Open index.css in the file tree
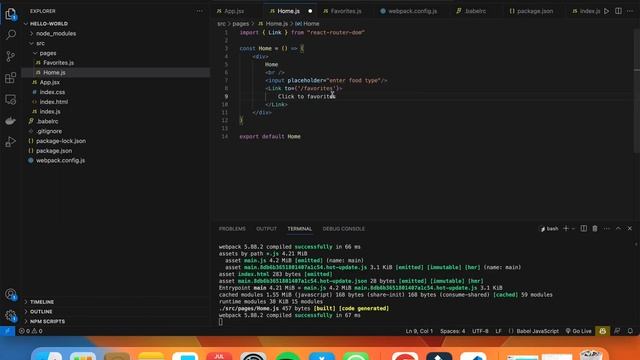Image resolution: width=640 pixels, height=360 pixels. point(116,92)
